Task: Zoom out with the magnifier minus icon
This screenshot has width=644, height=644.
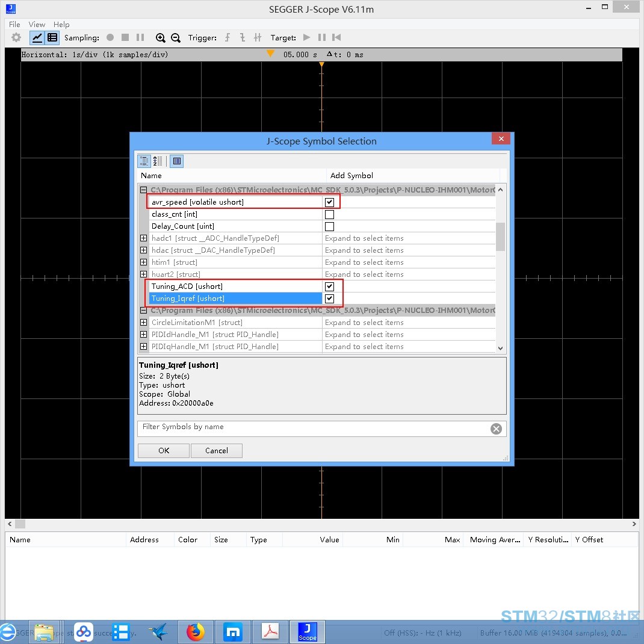Action: (x=175, y=38)
